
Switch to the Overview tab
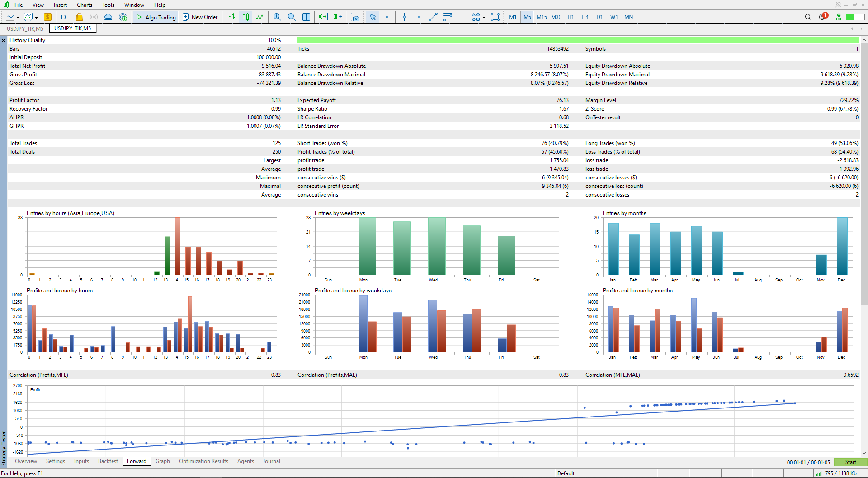tap(26, 461)
